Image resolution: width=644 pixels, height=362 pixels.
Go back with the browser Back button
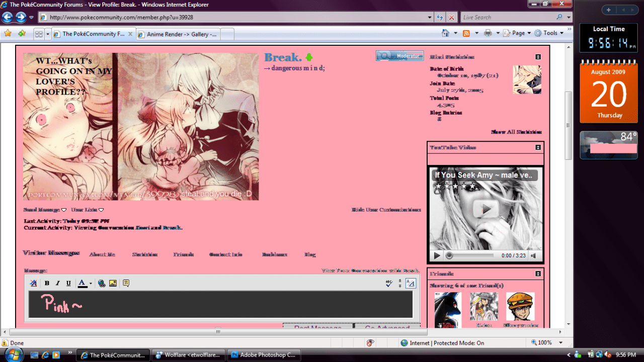tap(8, 18)
